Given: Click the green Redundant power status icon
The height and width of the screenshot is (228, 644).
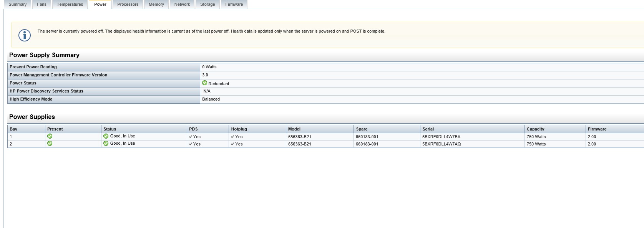Looking at the screenshot, I should (x=204, y=83).
